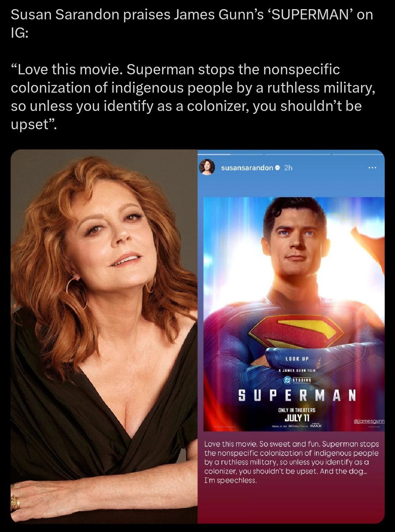Click the tweet text quoting Sarandon
The width and height of the screenshot is (395, 532).
(x=193, y=97)
